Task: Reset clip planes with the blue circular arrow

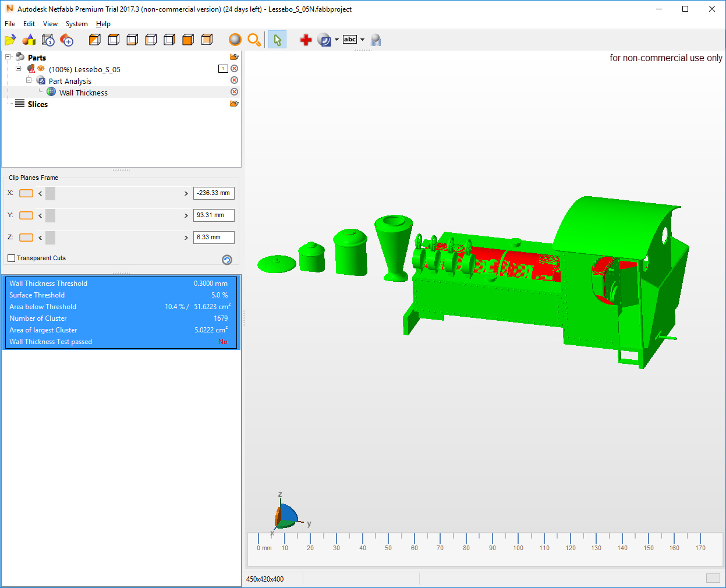Action: pyautogui.click(x=227, y=260)
